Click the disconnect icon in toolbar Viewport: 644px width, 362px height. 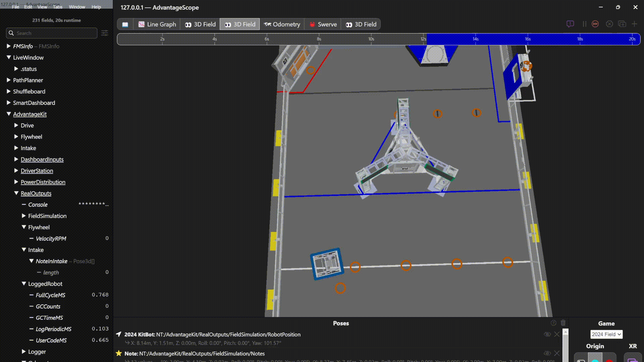pos(609,24)
